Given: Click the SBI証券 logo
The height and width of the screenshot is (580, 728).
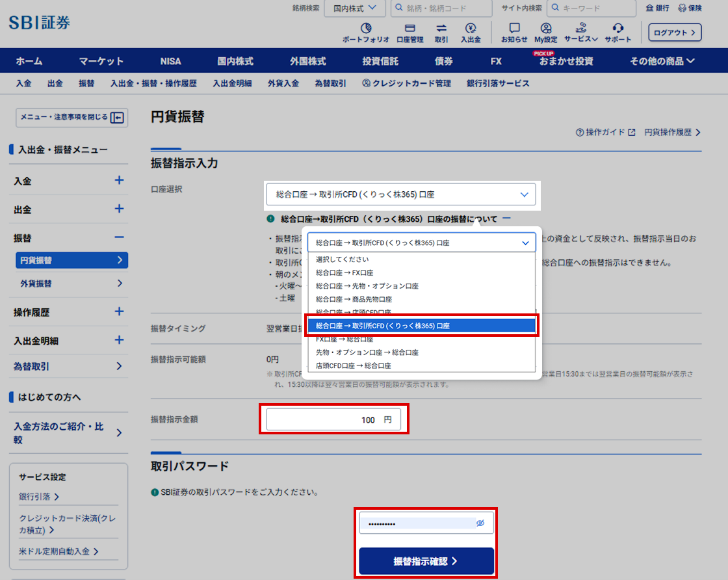Looking at the screenshot, I should point(40,22).
